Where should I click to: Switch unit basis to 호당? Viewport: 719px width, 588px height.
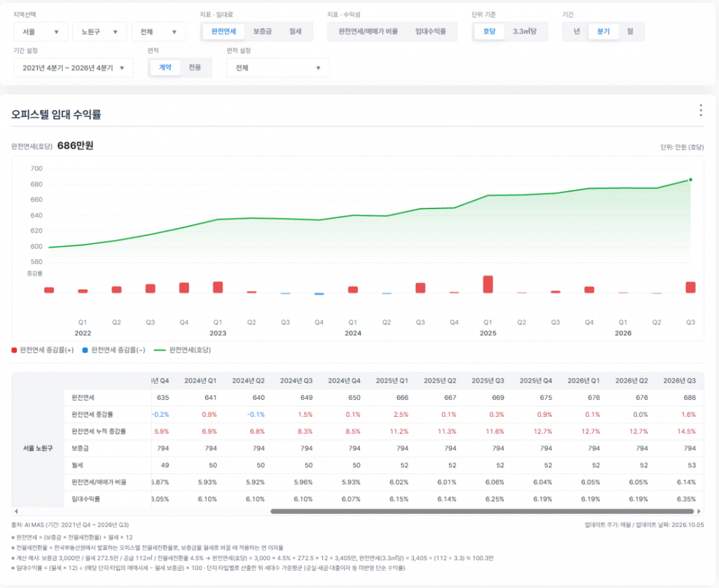(489, 32)
